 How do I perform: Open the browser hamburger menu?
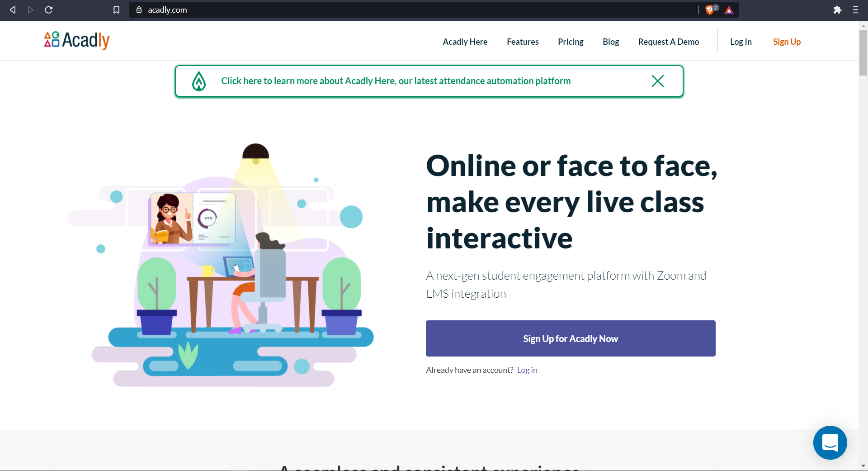pyautogui.click(x=855, y=10)
